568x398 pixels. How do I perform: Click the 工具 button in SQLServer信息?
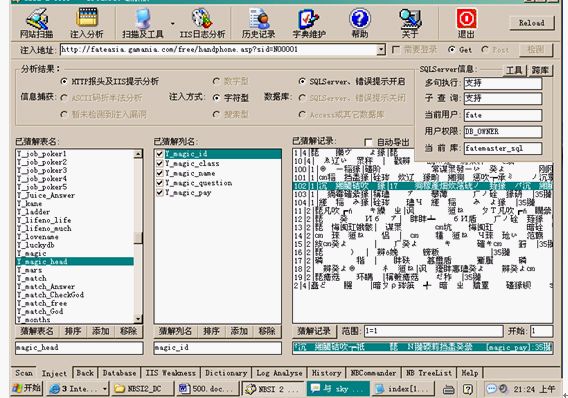pos(514,70)
